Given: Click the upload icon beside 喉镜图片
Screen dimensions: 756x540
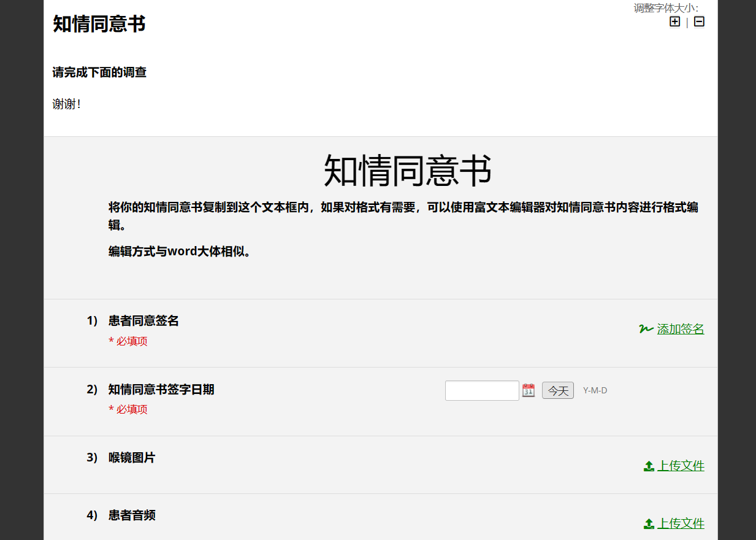Looking at the screenshot, I should coord(648,466).
